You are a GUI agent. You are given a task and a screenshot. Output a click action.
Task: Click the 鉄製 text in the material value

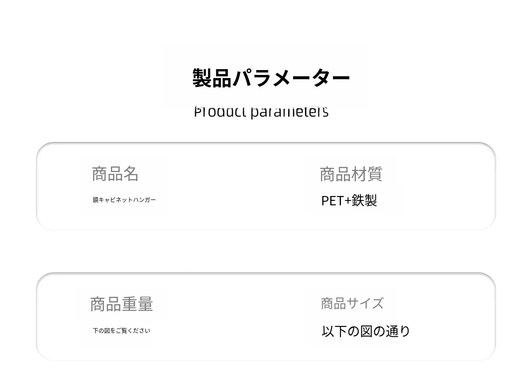(364, 201)
